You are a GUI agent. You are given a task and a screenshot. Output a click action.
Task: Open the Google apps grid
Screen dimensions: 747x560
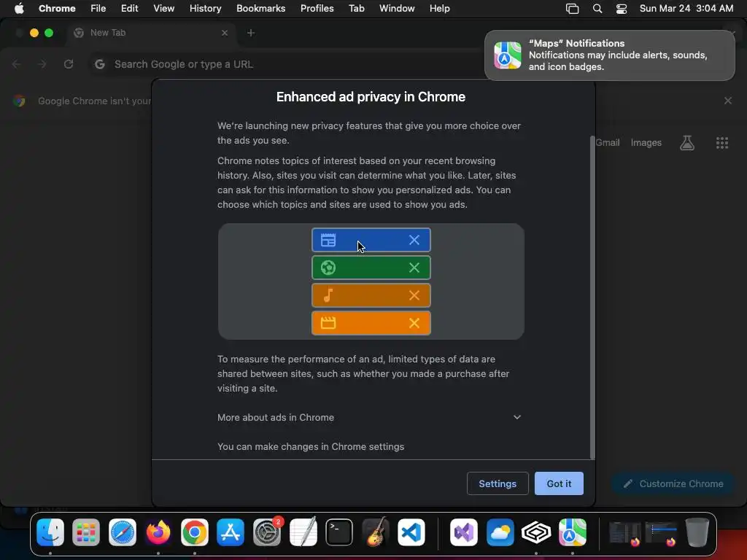(x=721, y=142)
